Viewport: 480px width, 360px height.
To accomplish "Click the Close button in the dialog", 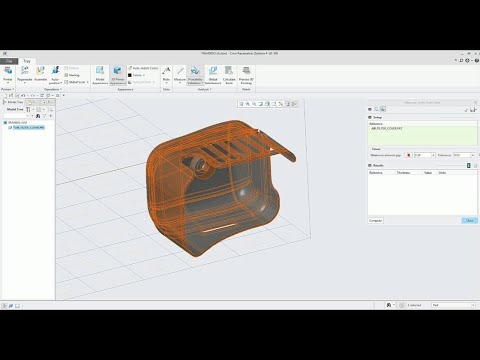I will [470, 221].
